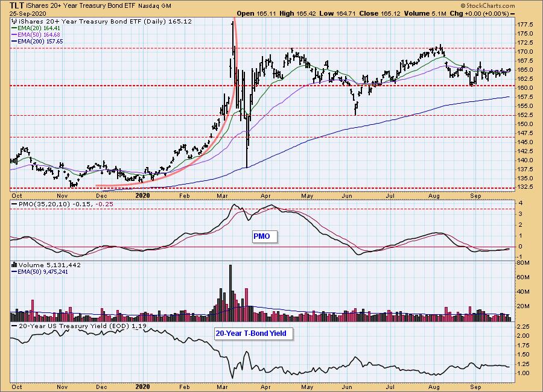Click the 40M volume axis label
The image size is (543, 392).
click(x=523, y=291)
